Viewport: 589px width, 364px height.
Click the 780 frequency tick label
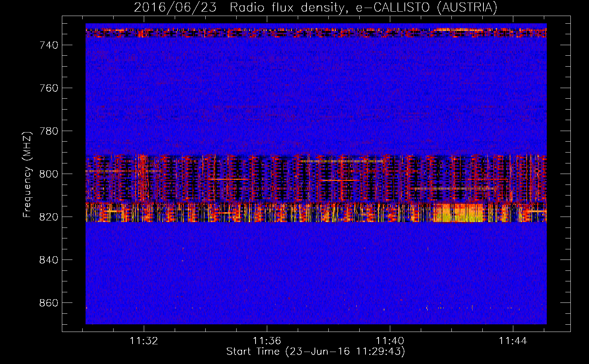(x=49, y=131)
